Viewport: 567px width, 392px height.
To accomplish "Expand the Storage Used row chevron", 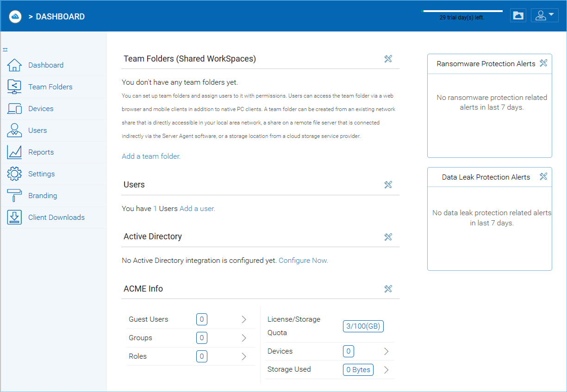I will tap(386, 370).
